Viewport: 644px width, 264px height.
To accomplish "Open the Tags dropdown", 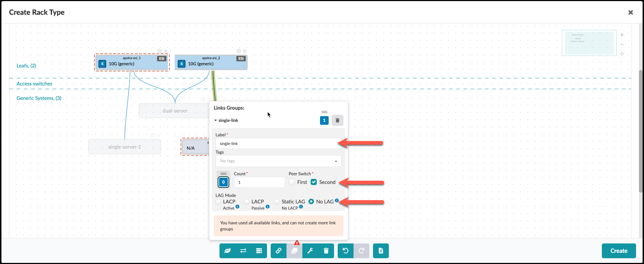I will pyautogui.click(x=278, y=161).
